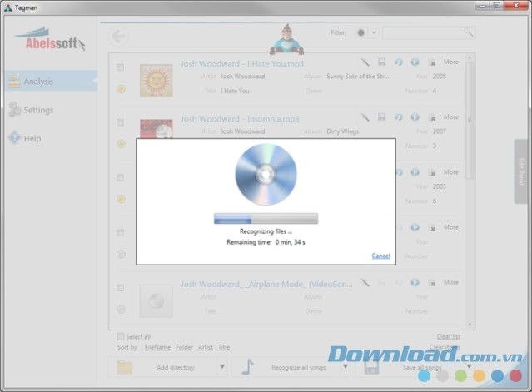Viewport: 532px width, 392px height.
Task: Expand the Add directory dropdown arrow
Action: coord(222,366)
